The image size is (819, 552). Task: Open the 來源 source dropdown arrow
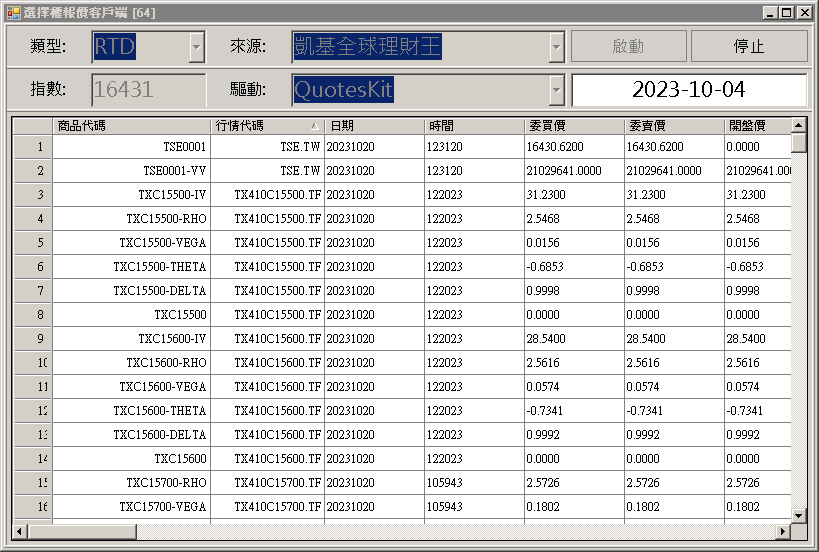click(557, 46)
